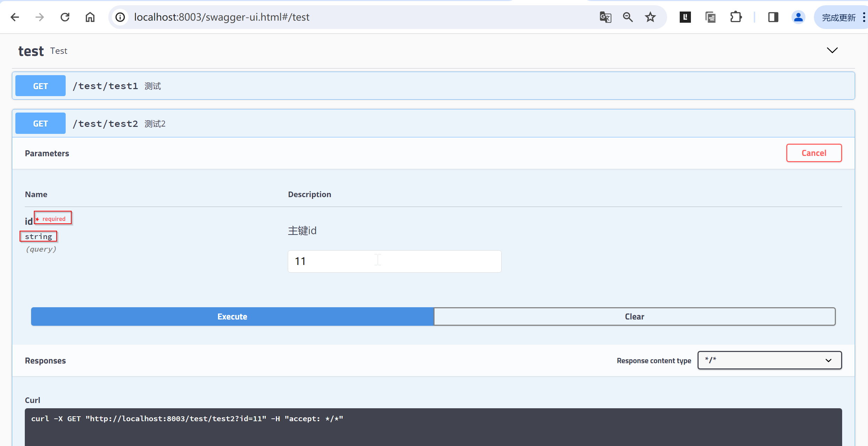Viewport: 868px width, 446px height.
Task: Open the black L extension icon
Action: point(685,17)
